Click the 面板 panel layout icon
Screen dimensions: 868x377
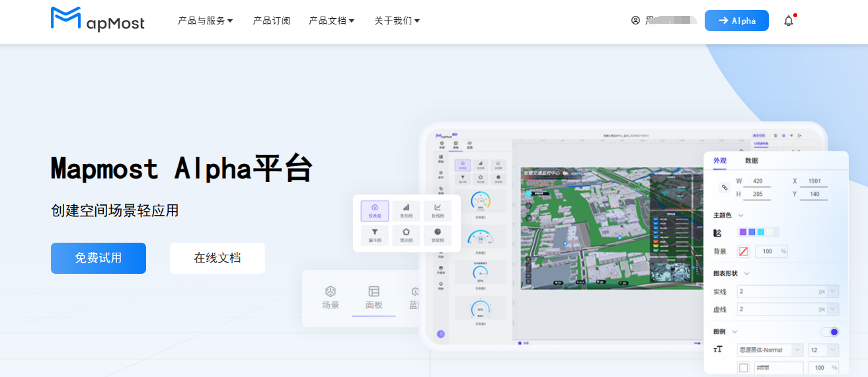point(374,291)
